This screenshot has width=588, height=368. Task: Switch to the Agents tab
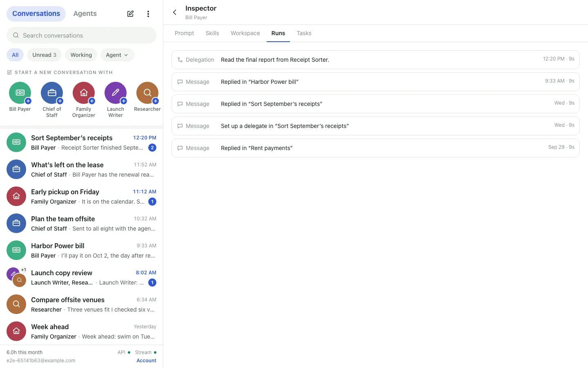(85, 13)
